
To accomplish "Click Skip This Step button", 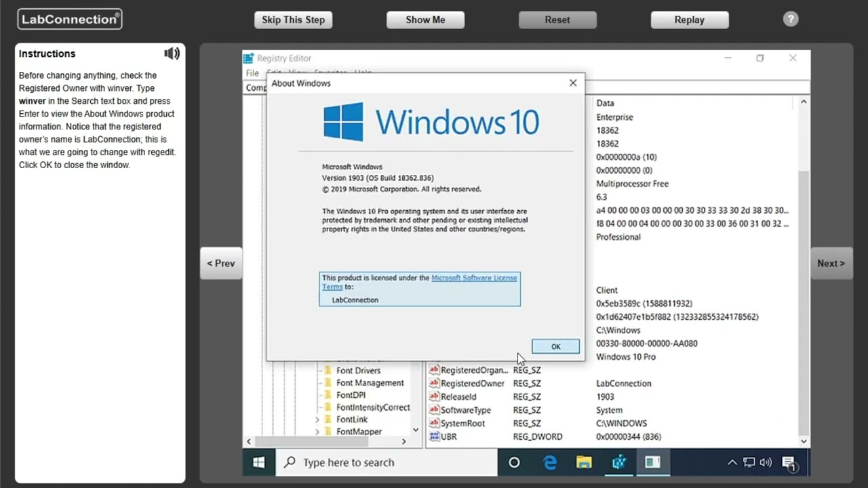I will pyautogui.click(x=294, y=20).
